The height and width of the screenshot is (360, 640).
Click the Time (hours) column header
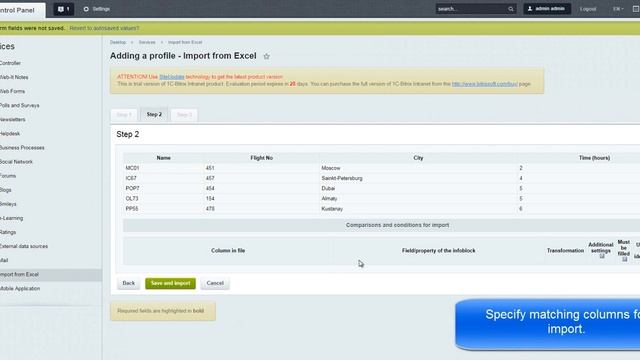tap(594, 158)
